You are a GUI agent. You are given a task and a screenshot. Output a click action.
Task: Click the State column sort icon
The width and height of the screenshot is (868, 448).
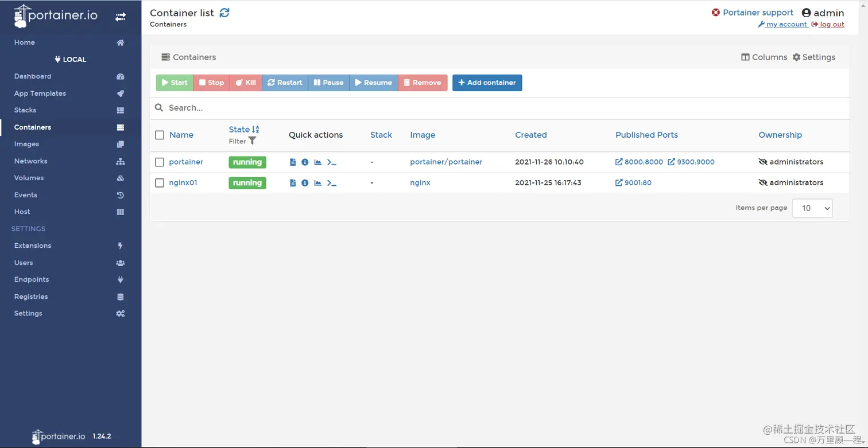(x=255, y=130)
